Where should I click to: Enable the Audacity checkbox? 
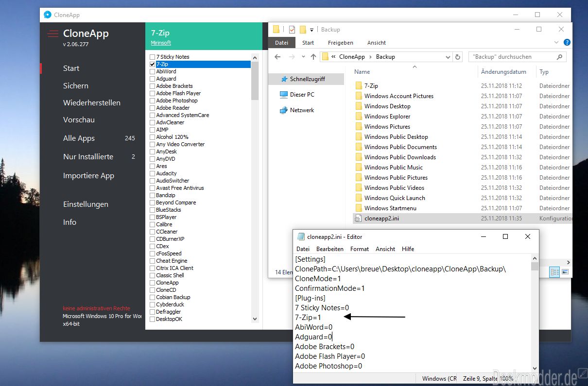click(153, 173)
